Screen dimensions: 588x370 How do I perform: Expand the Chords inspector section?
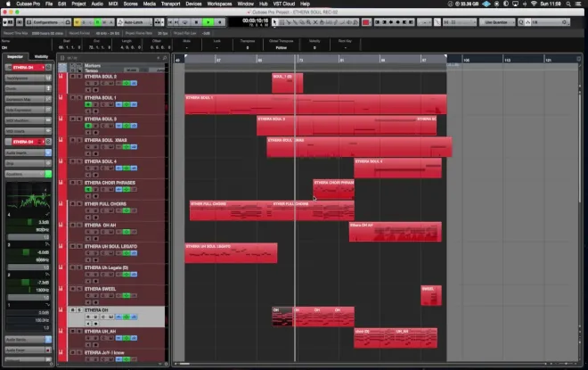coord(29,88)
